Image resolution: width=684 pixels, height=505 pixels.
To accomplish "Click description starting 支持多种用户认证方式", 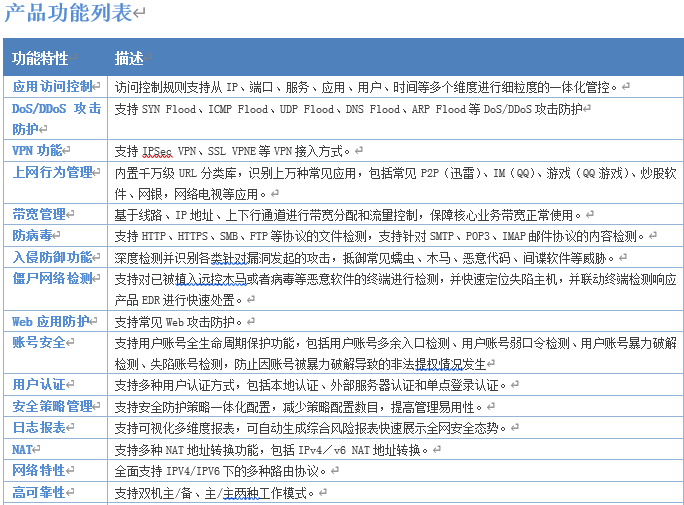I will pyautogui.click(x=310, y=385).
